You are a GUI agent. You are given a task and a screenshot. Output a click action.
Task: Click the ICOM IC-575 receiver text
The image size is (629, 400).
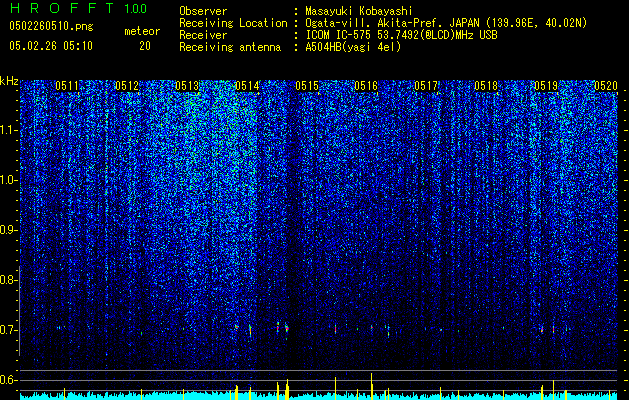[401, 35]
